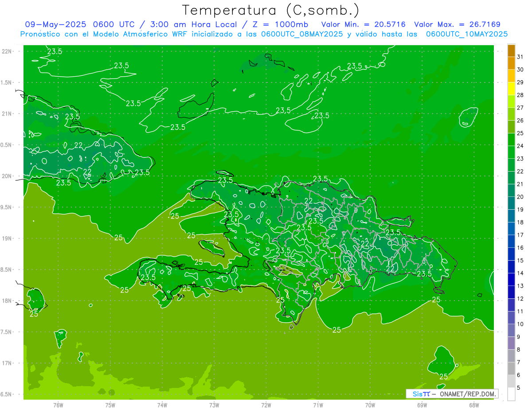Click the "20" colorbar scale label
The height and width of the screenshot is (411, 532).
[520, 197]
